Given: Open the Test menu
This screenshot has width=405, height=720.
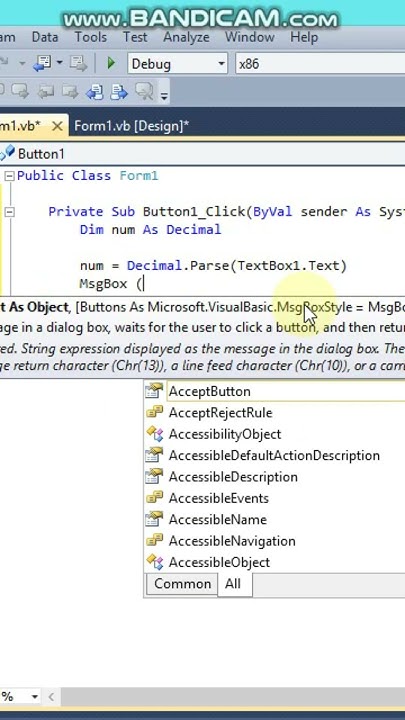Looking at the screenshot, I should [135, 37].
